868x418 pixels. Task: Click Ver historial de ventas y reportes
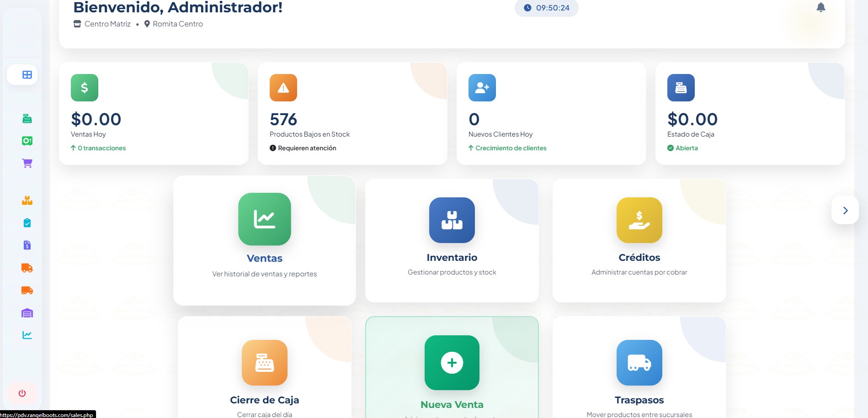265,274
